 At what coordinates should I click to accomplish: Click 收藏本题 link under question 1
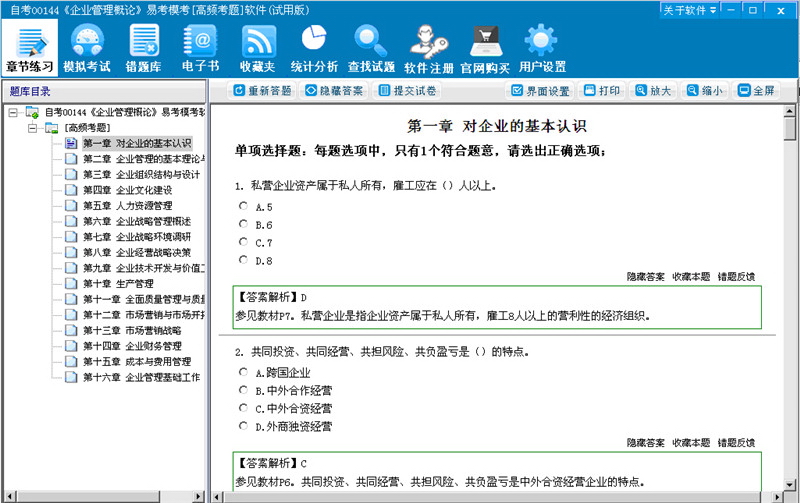[x=691, y=276]
